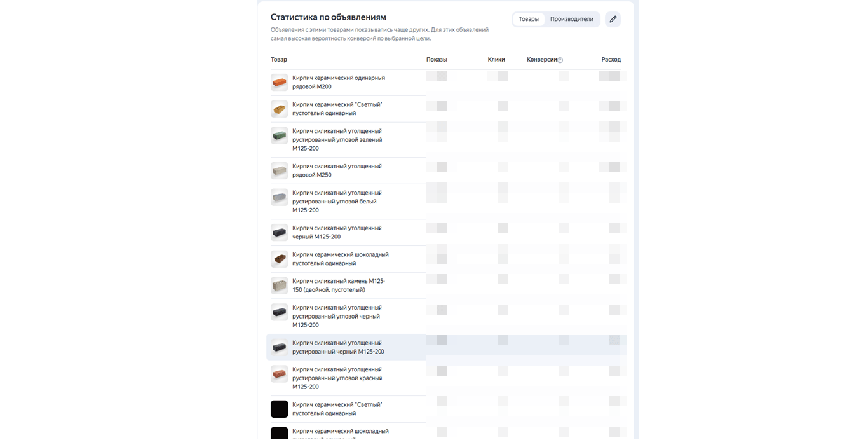The height and width of the screenshot is (440, 868).
Task: Open Кирпич силикатный рустированный угловой черный
Action: coord(337,316)
